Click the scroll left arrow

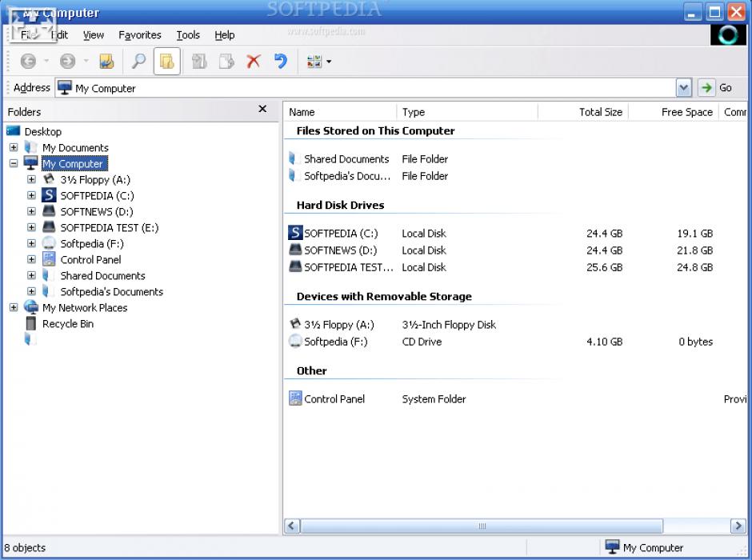pos(292,526)
